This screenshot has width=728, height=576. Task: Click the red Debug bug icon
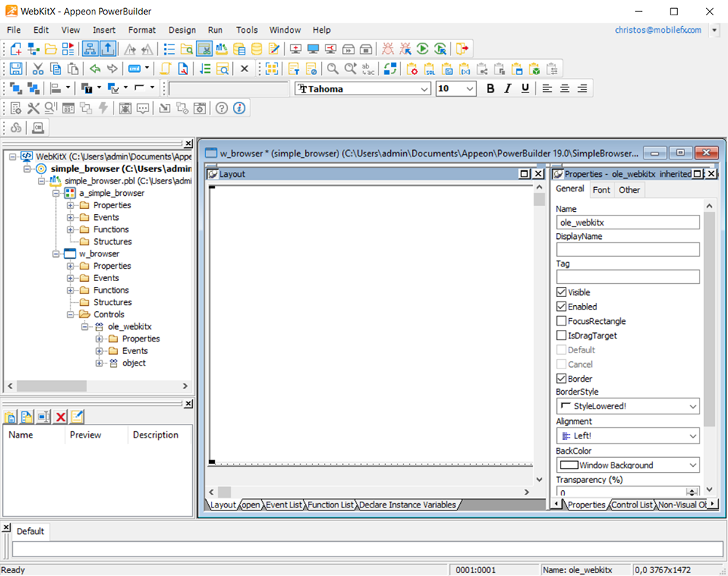(x=388, y=49)
